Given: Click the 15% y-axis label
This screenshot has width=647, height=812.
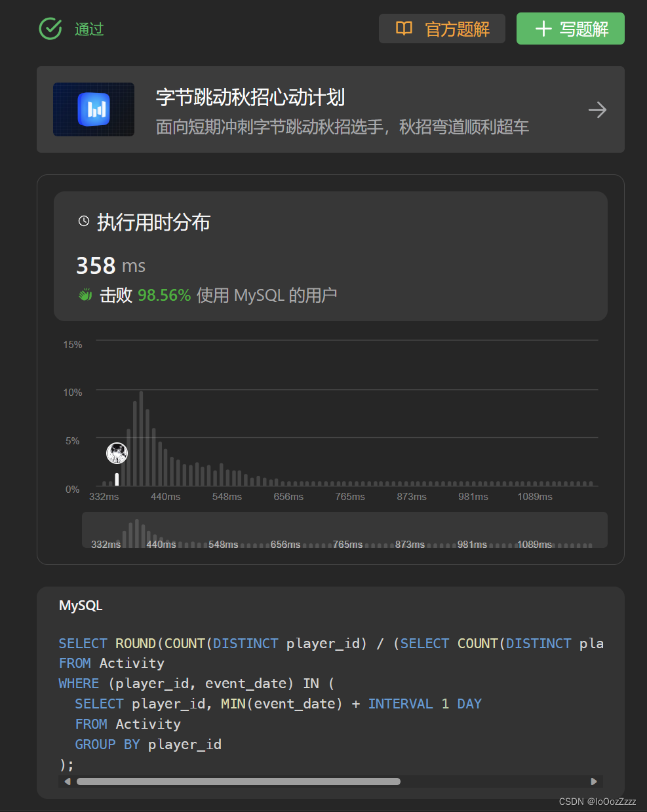Looking at the screenshot, I should click(73, 345).
